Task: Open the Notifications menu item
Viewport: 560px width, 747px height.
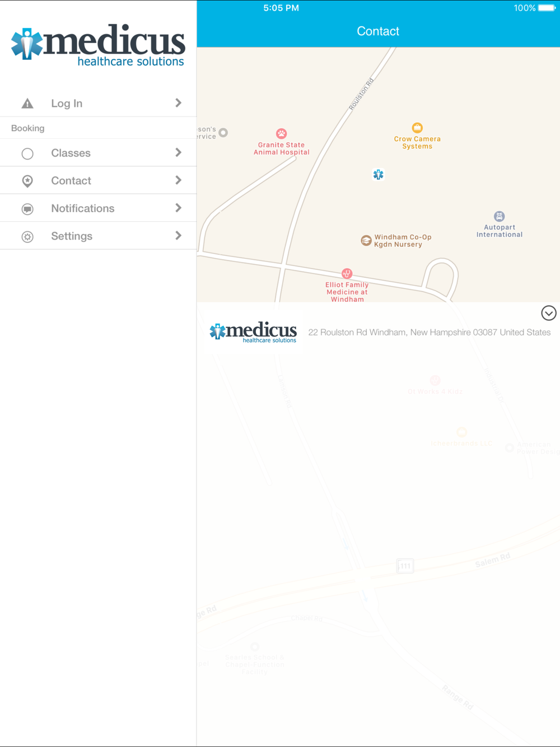Action: point(98,208)
